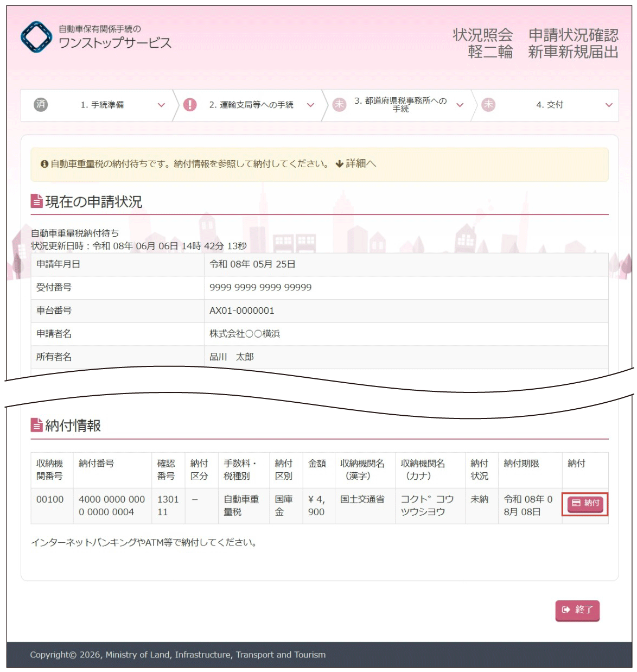
Task: Click the document icon beside 現在の申請状況
Action: (x=36, y=201)
